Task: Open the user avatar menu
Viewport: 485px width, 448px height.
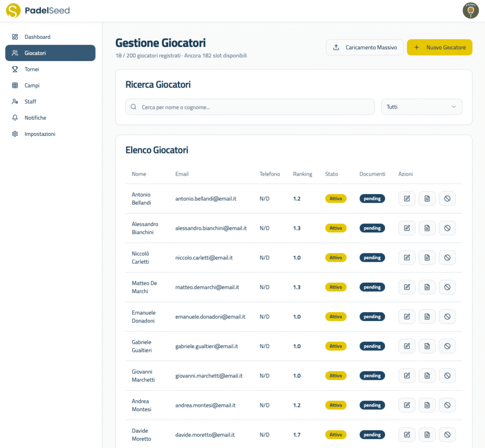Action: [x=470, y=10]
